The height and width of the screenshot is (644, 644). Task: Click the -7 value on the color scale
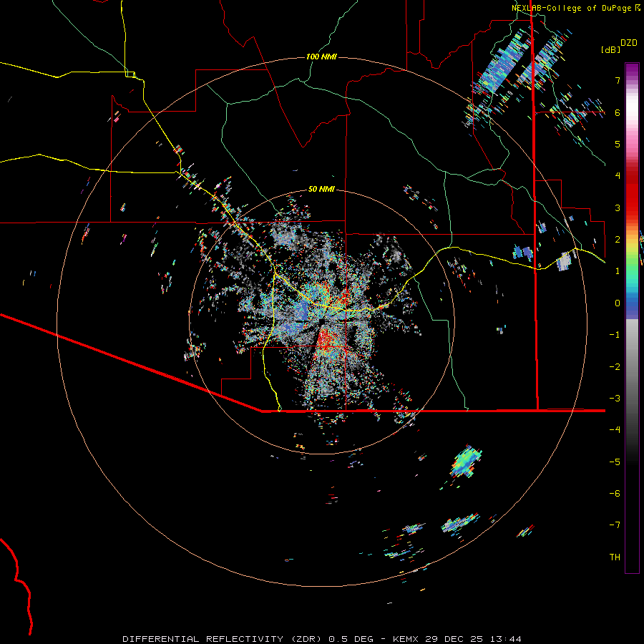click(615, 525)
